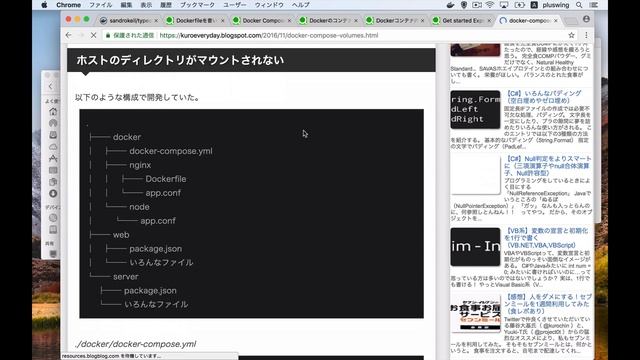Open the 【感想】人をダメにする！セブンミール link

coord(548,304)
